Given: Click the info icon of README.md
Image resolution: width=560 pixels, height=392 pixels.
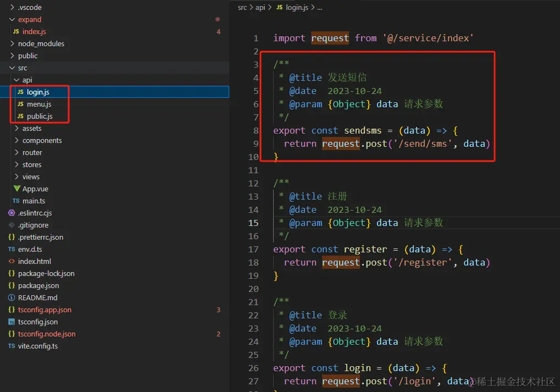Looking at the screenshot, I should [x=12, y=297].
